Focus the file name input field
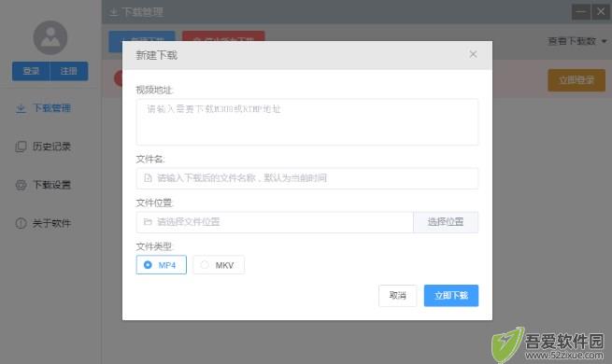Image resolution: width=612 pixels, height=364 pixels. 307,178
